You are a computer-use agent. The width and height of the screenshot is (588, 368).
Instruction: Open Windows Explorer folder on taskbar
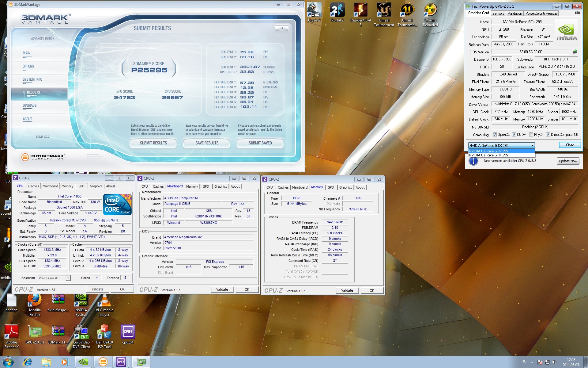(46, 362)
